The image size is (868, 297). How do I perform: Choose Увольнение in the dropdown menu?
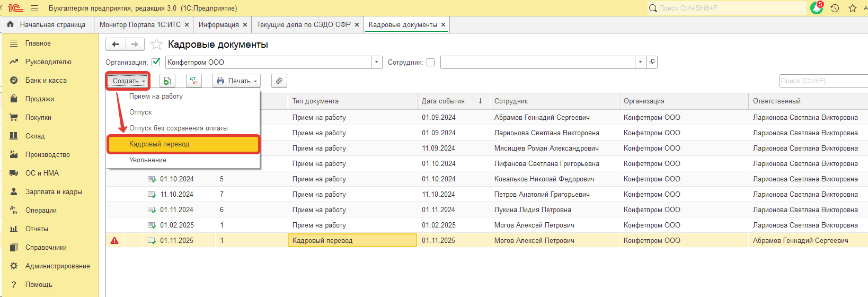148,160
